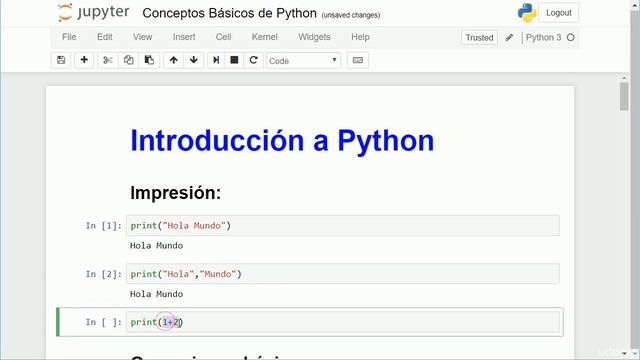Image resolution: width=640 pixels, height=360 pixels.
Task: Insert a cell below with plus icon
Action: click(x=84, y=60)
